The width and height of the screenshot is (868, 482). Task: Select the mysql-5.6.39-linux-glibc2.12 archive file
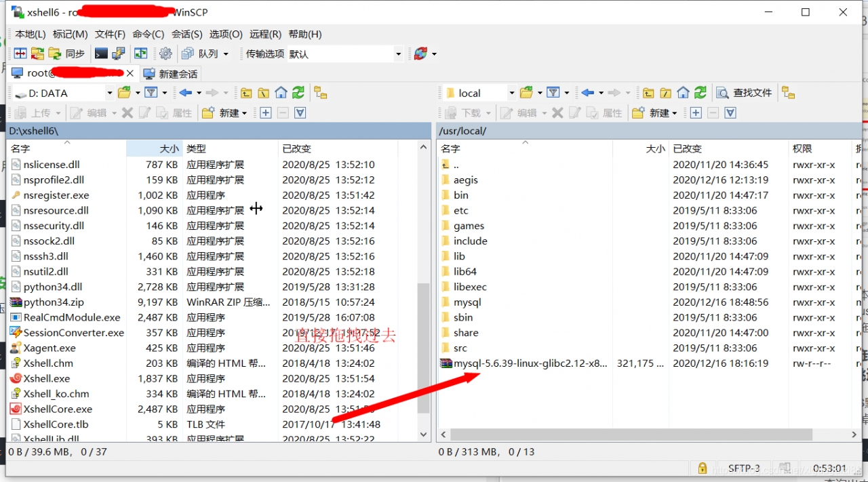524,363
